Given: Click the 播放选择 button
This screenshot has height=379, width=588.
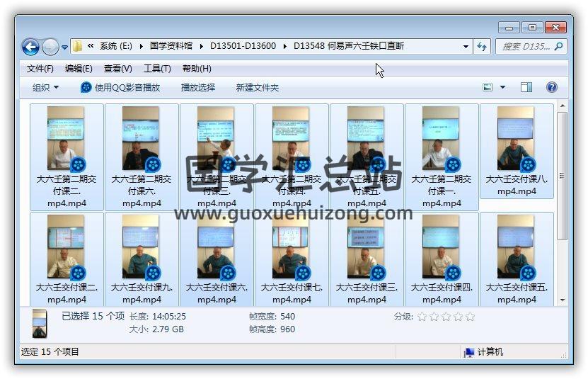Looking at the screenshot, I should click(198, 88).
